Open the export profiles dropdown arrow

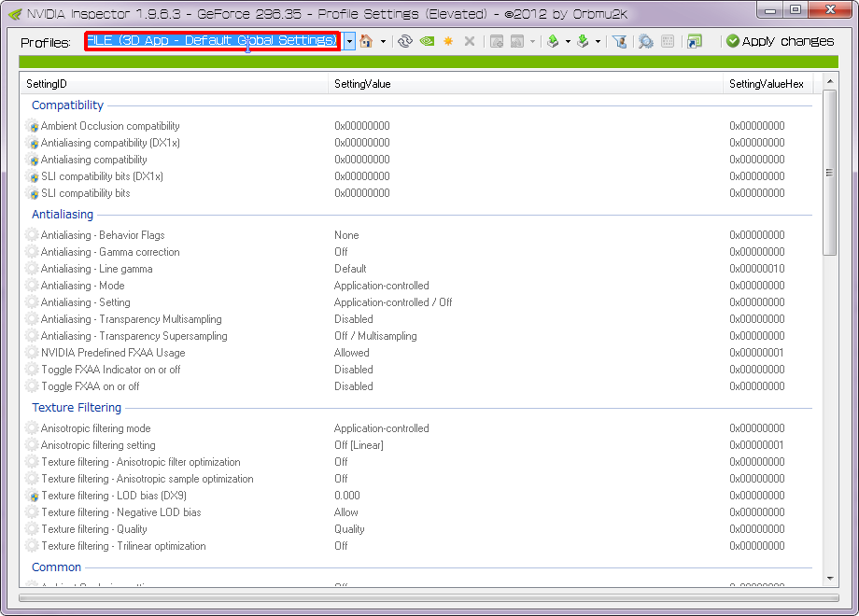(x=568, y=42)
